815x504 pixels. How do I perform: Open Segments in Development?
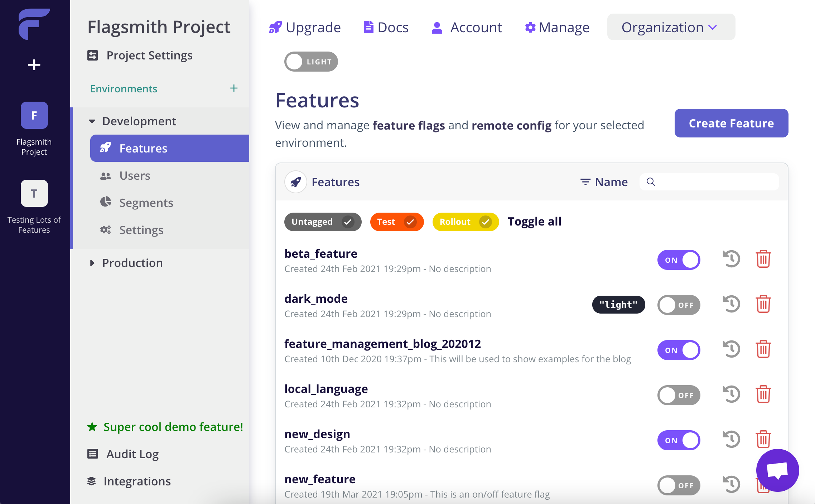(x=169, y=203)
